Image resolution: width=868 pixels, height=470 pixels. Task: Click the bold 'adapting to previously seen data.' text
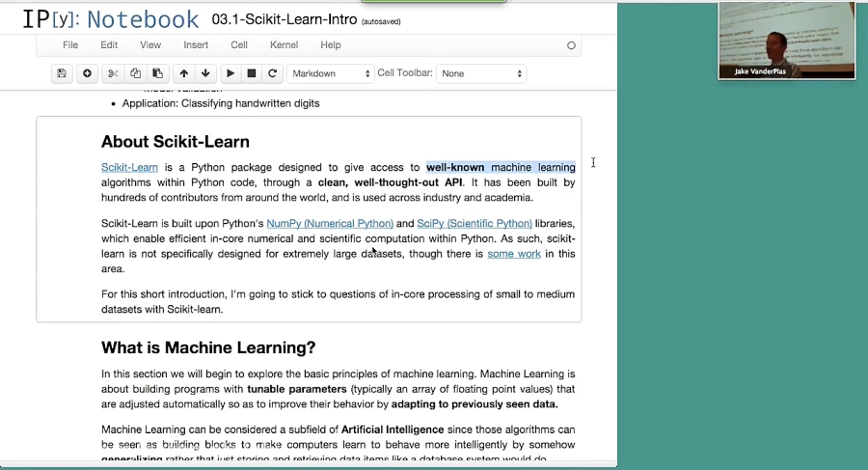click(475, 404)
